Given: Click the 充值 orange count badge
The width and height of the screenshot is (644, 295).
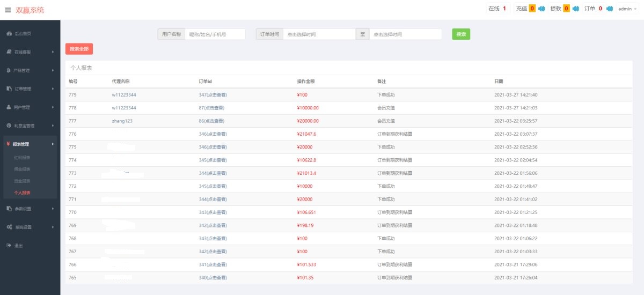Looking at the screenshot, I should pos(532,9).
